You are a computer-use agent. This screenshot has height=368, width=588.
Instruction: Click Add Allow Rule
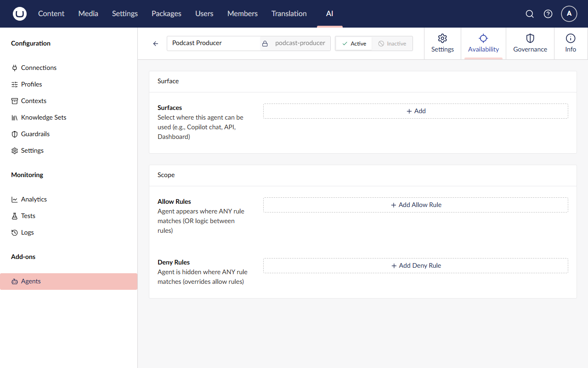[416, 205]
